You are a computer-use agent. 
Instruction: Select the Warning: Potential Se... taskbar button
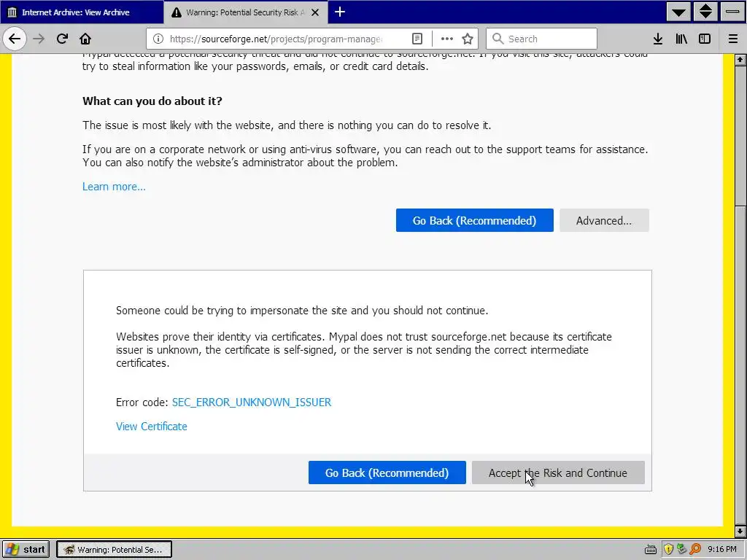point(114,550)
